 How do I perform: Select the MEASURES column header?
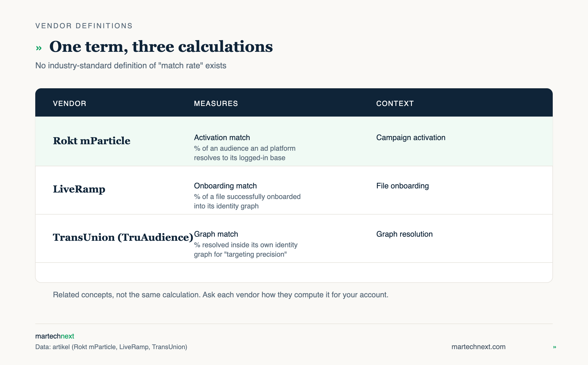(216, 104)
